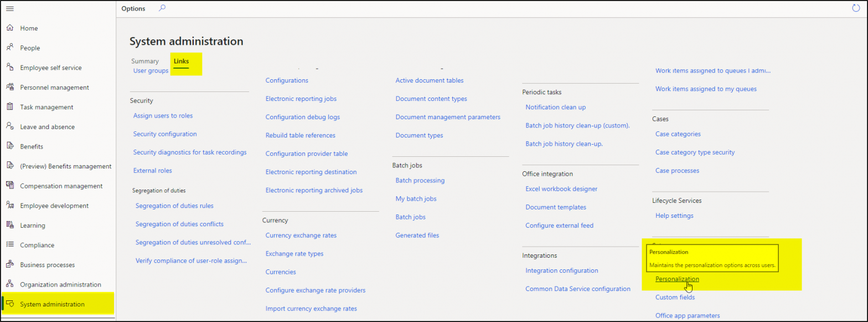
Task: Click the People icon in sidebar
Action: [x=10, y=48]
